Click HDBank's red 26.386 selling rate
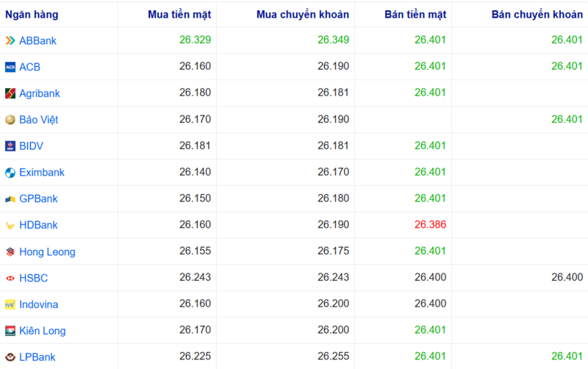The height and width of the screenshot is (369, 588). [x=430, y=225]
